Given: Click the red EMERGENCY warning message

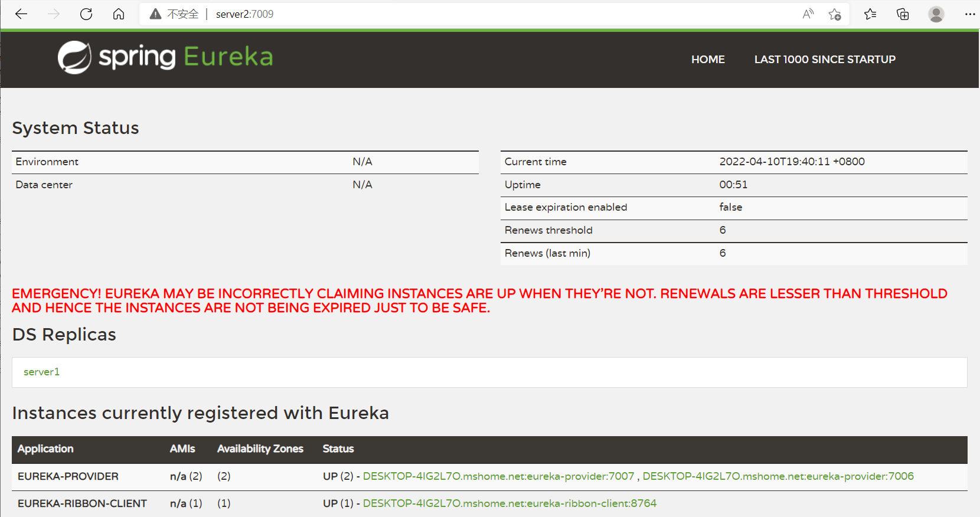Looking at the screenshot, I should [479, 300].
